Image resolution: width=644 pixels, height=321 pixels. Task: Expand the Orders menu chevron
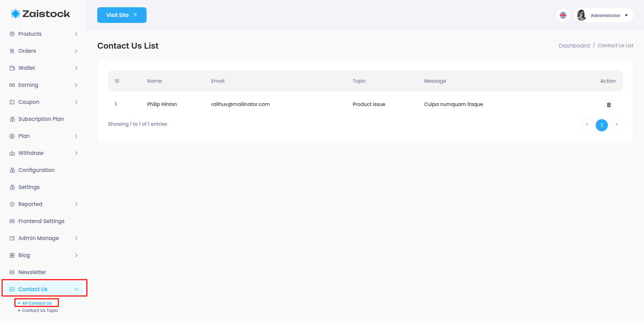pyautogui.click(x=76, y=51)
